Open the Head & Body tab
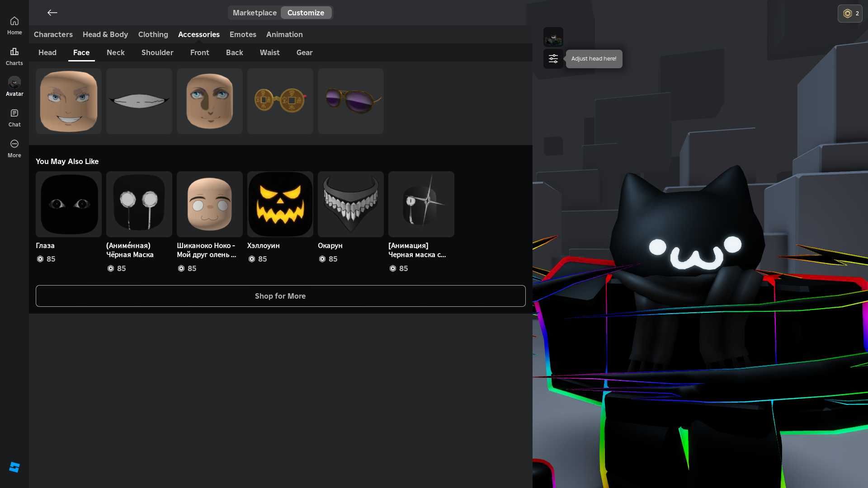The height and width of the screenshot is (488, 868). (x=105, y=34)
